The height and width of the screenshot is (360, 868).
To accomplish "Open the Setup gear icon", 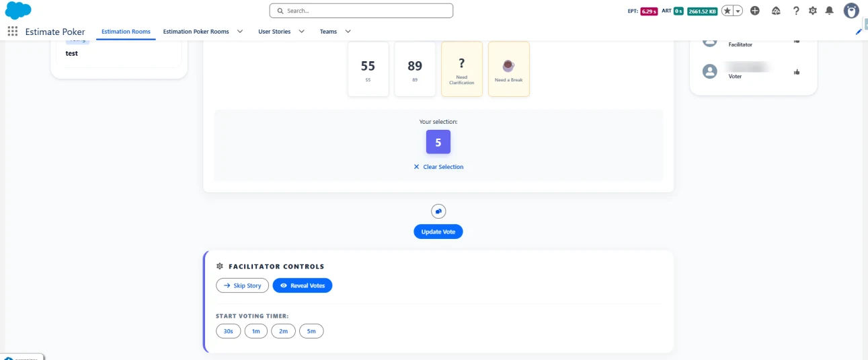I will [x=812, y=11].
